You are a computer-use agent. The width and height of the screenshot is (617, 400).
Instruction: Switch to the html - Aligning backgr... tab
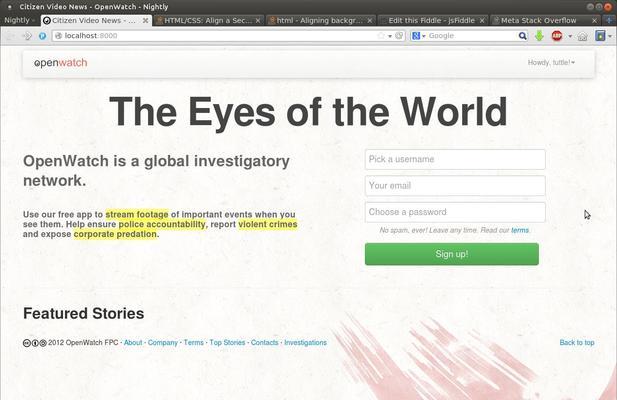[x=320, y=20]
